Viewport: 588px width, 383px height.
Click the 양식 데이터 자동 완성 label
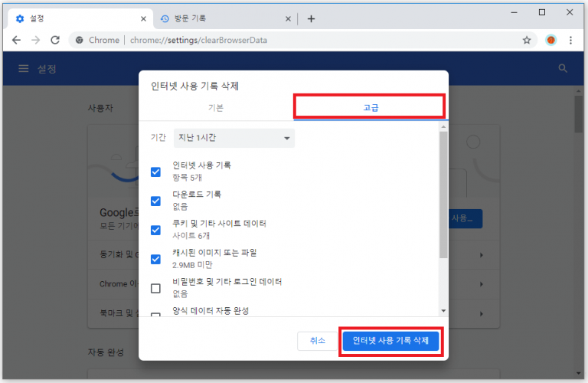point(211,310)
